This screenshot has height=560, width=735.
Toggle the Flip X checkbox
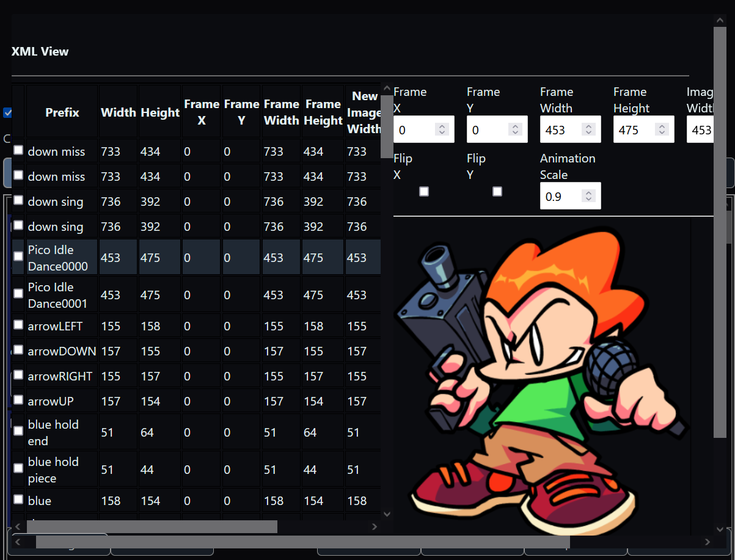(424, 191)
